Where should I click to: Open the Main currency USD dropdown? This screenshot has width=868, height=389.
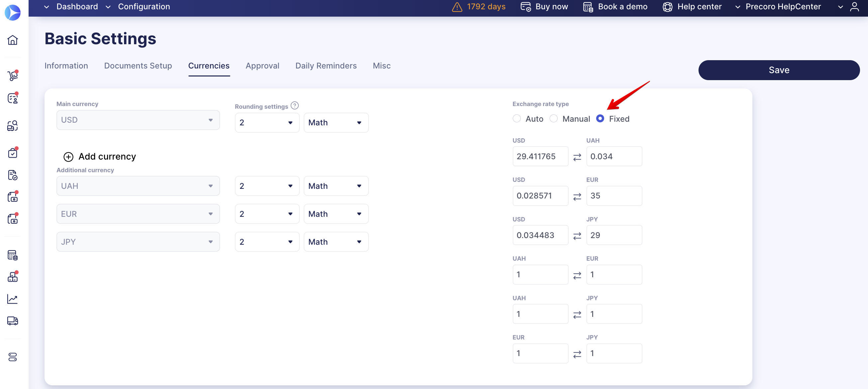(138, 120)
